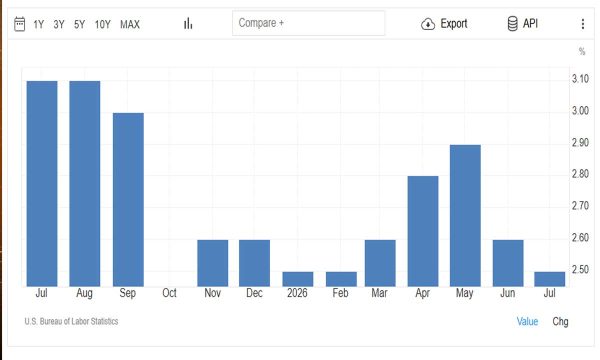600x360 pixels.
Task: Click the Nov bar in the chart
Action: click(213, 263)
